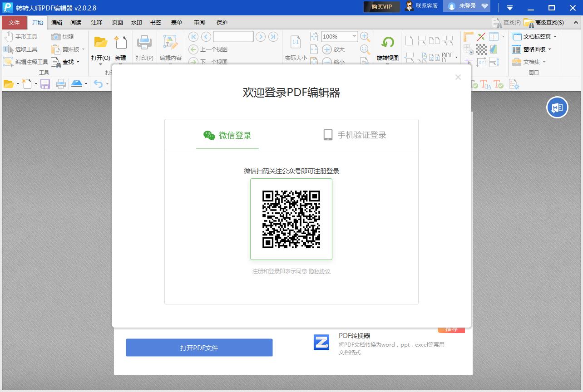Switch to the Watermark (水印) ribbon tab
Screen dimensions: 583x392
(137, 23)
